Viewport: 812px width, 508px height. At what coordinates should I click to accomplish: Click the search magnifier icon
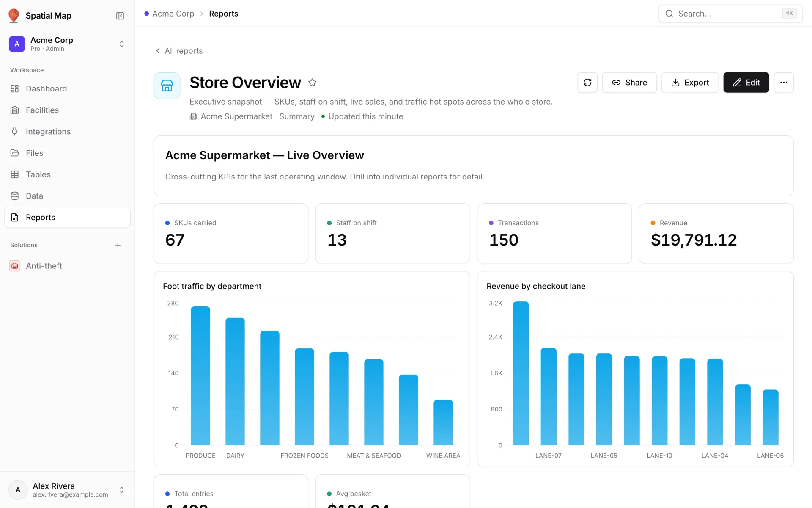(x=669, y=14)
